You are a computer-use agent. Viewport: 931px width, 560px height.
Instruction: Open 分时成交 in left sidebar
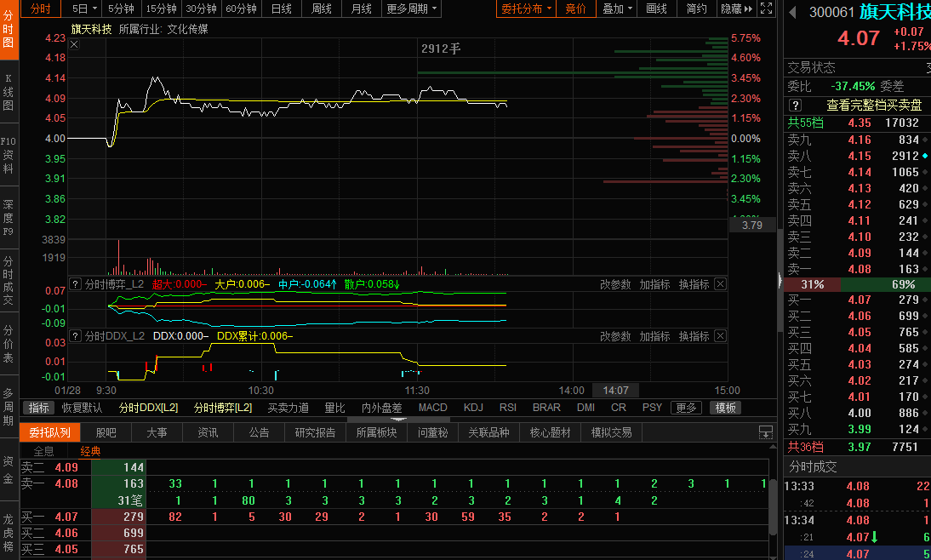[9, 280]
